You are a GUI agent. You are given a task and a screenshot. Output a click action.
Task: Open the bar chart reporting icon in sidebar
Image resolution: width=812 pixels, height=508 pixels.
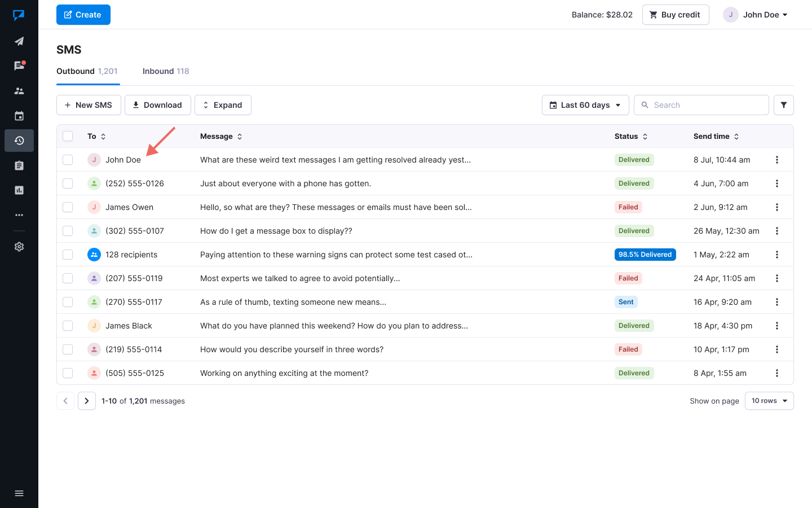click(x=19, y=190)
